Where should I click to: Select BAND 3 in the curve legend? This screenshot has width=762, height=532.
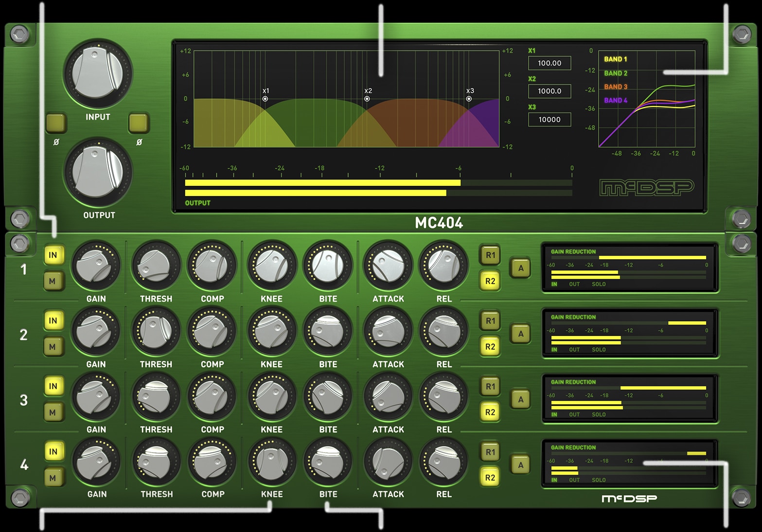tap(616, 87)
